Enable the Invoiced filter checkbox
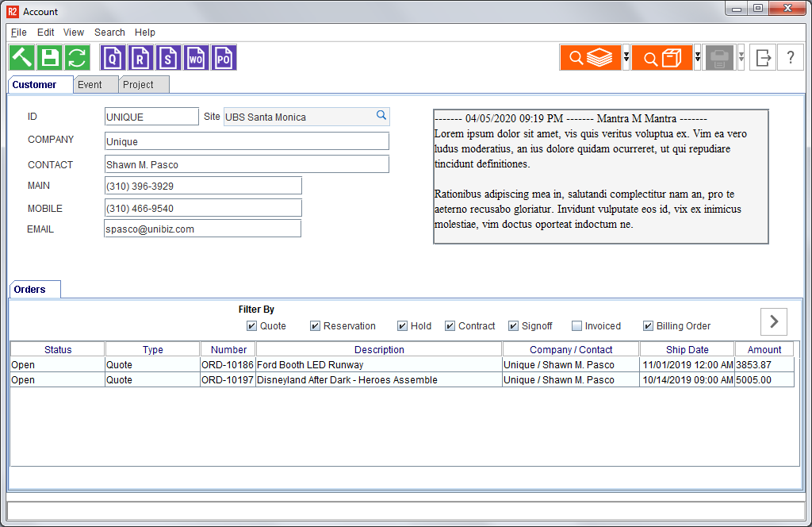Viewport: 812px width, 527px height. 576,326
